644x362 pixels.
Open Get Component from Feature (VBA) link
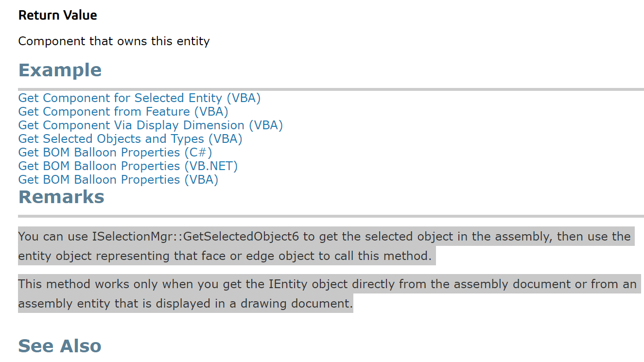pyautogui.click(x=123, y=112)
